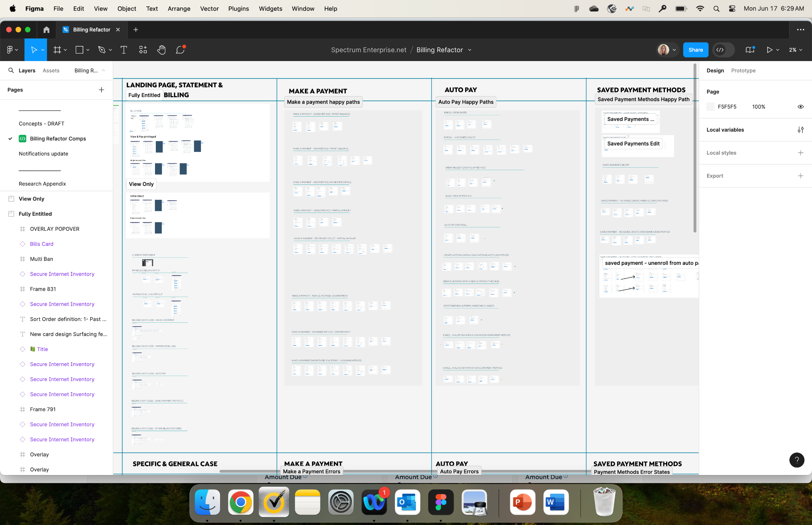
Task: Click the search layers icon
Action: [x=11, y=71]
